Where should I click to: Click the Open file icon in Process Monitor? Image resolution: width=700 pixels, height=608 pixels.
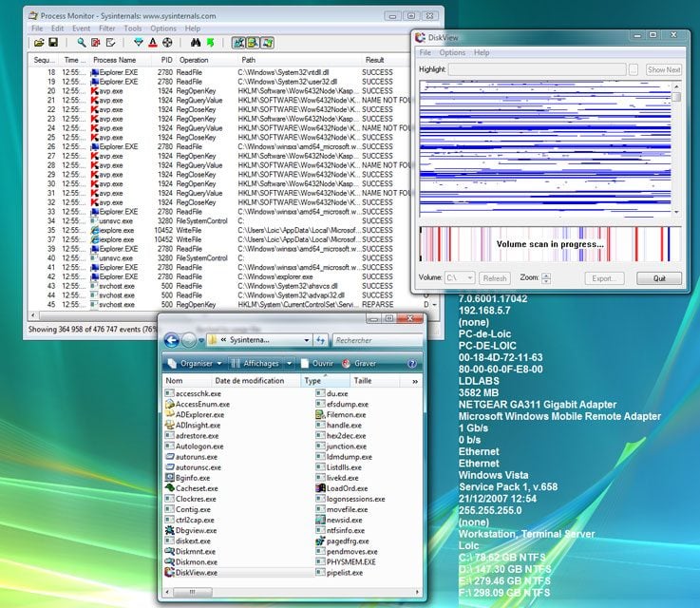pyautogui.click(x=39, y=43)
